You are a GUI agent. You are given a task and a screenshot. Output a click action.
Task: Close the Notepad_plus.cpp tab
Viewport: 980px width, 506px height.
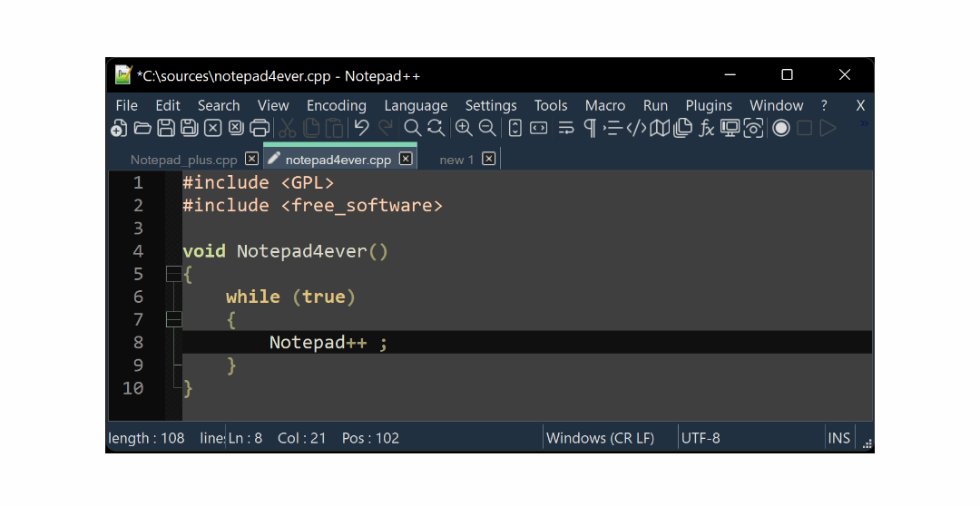click(251, 159)
